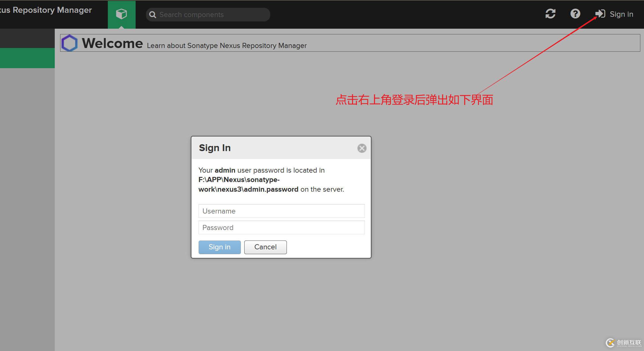644x351 pixels.
Task: Cancel the Sign In dialog
Action: 265,247
